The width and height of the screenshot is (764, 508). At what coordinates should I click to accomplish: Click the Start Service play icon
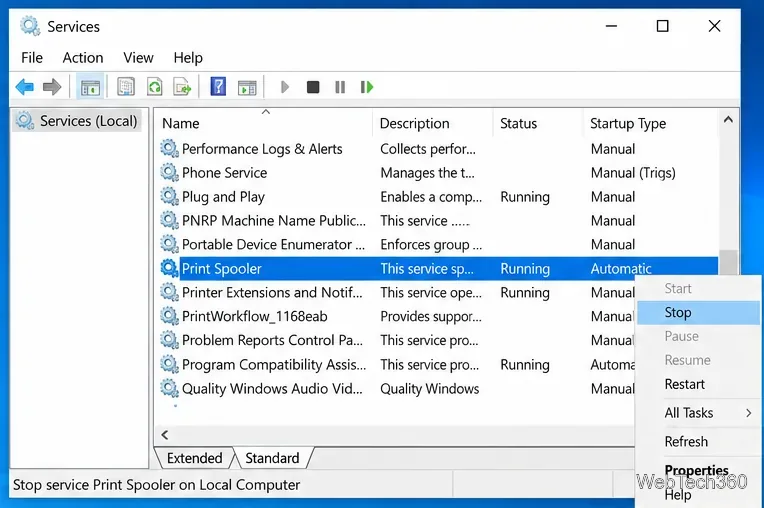[285, 87]
